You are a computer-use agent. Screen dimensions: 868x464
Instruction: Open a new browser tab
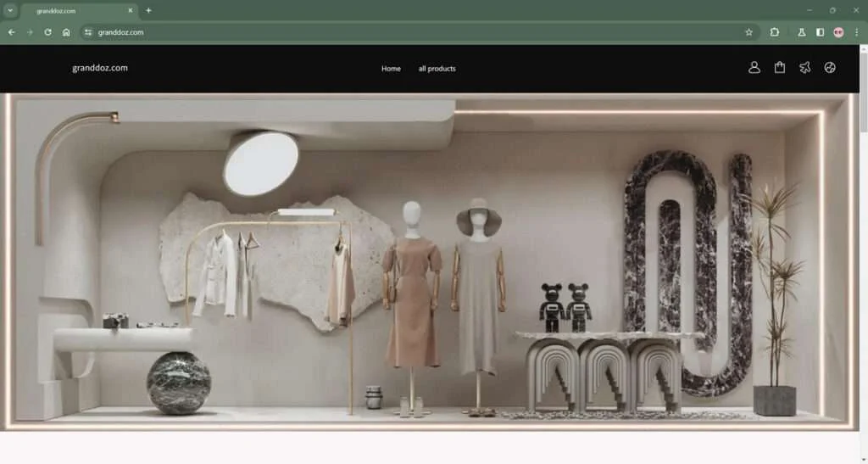(148, 10)
